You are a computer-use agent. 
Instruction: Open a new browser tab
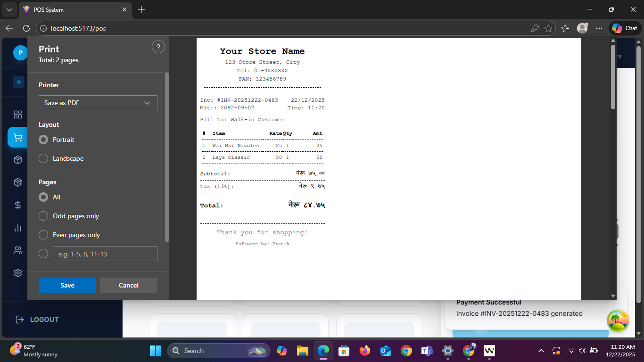141,9
